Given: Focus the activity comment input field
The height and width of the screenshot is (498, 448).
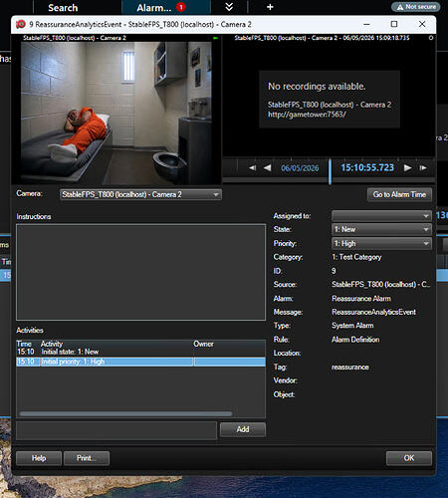Looking at the screenshot, I should pos(116,430).
